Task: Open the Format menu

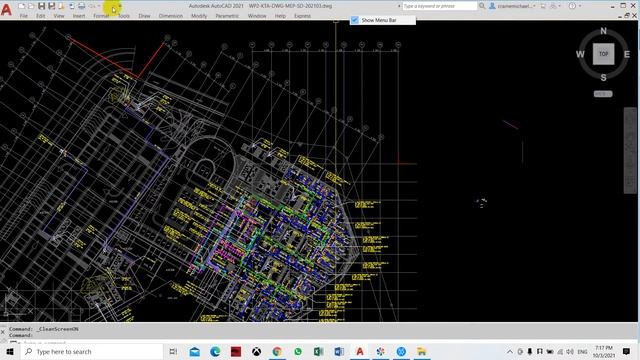Action: point(101,16)
